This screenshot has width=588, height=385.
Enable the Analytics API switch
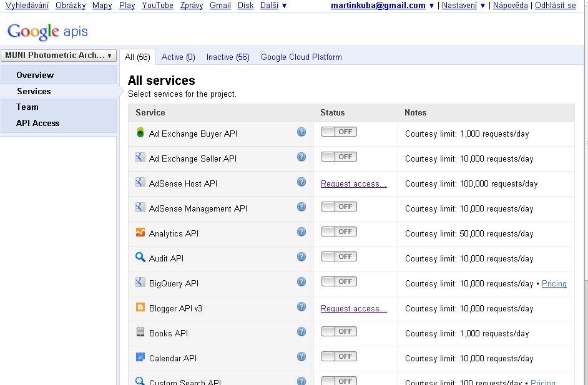point(339,231)
